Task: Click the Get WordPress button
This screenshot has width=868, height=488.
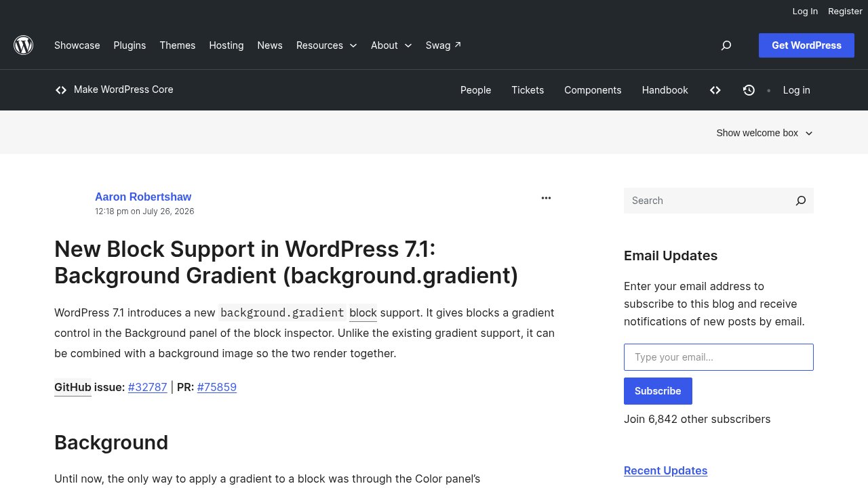Action: tap(806, 45)
